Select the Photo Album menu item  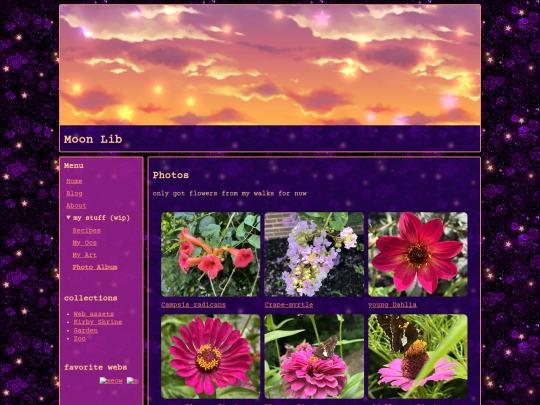[x=95, y=267]
